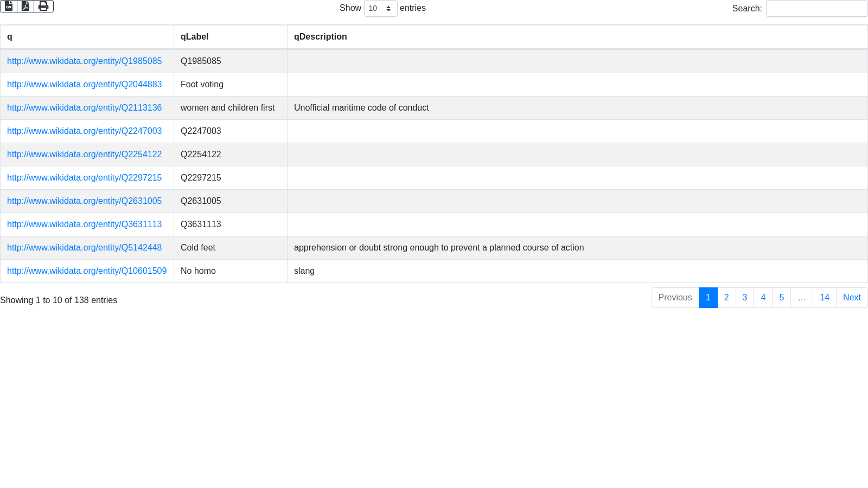Export table as PDF document

[25, 6]
